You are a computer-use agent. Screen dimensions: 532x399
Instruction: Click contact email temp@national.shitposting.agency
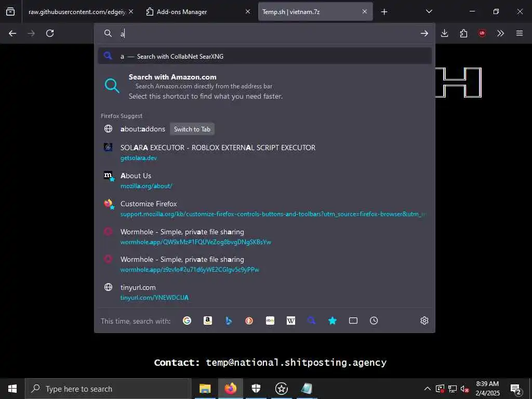[x=296, y=363]
